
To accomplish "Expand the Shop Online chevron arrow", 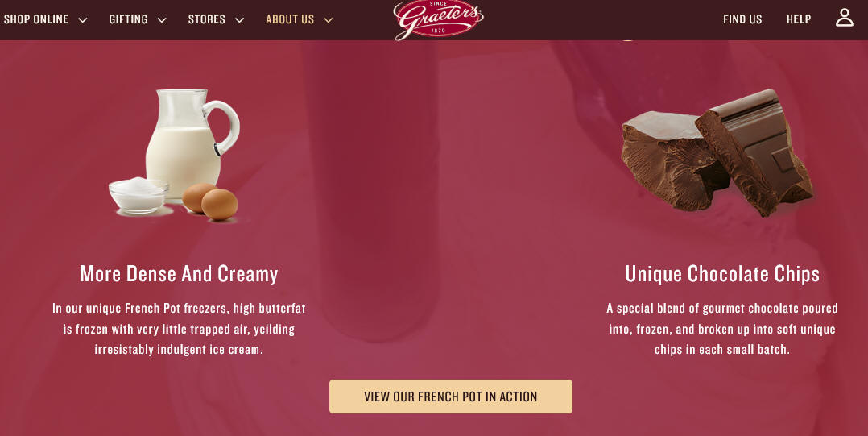I will tap(82, 20).
